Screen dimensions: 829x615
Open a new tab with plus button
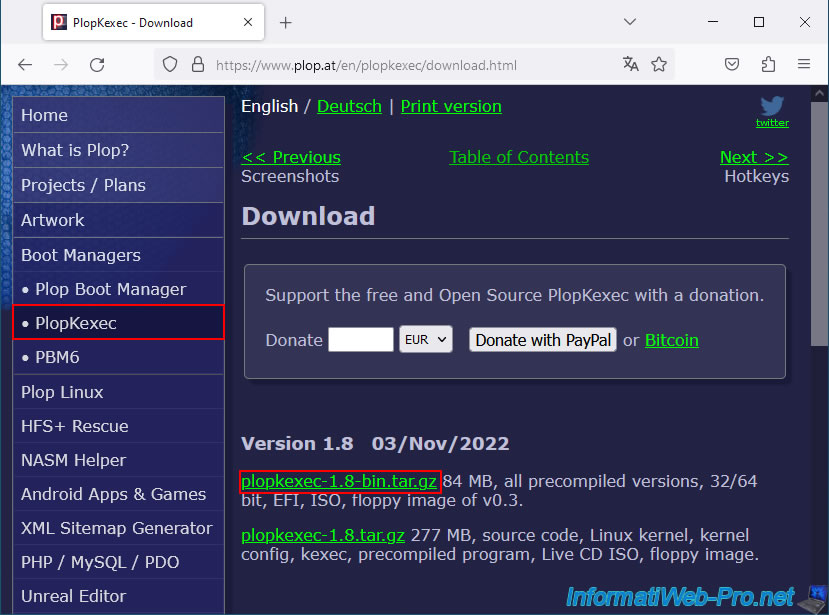[x=285, y=22]
